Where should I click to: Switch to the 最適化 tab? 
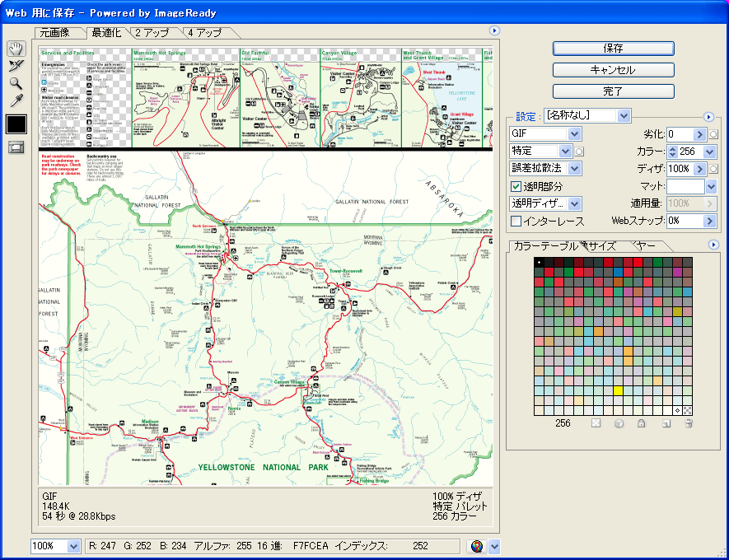(106, 33)
